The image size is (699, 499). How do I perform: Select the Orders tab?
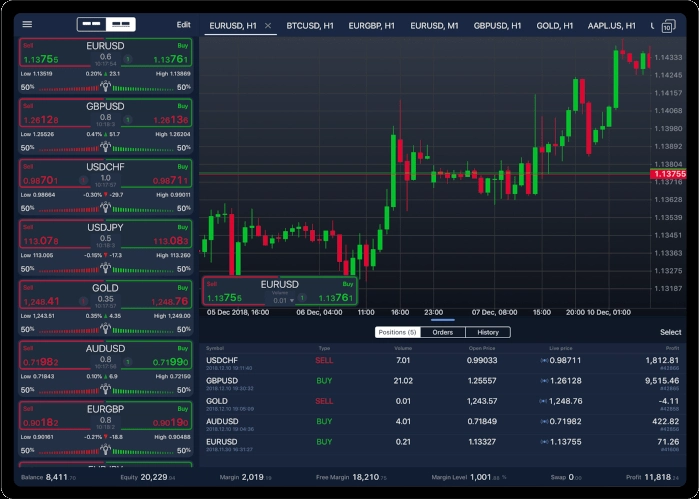pyautogui.click(x=443, y=332)
